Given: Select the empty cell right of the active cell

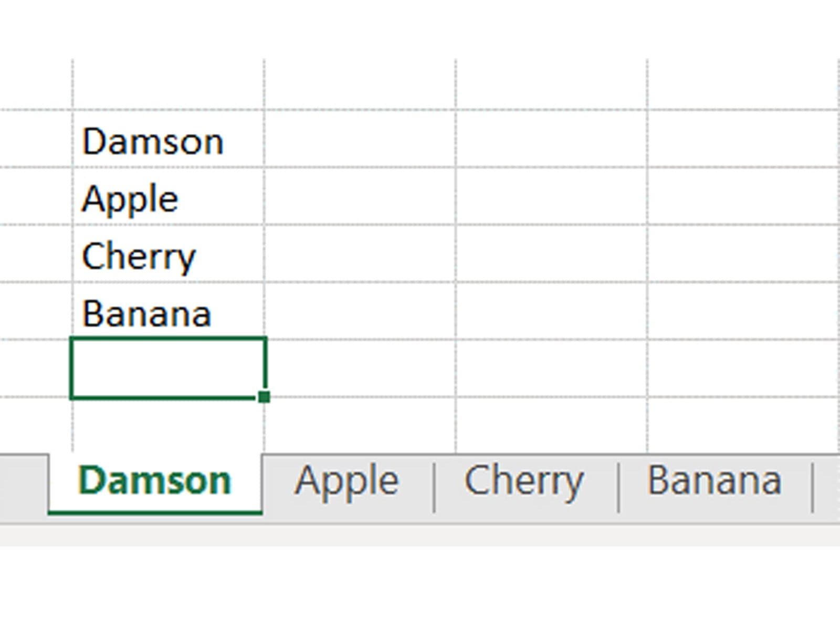Looking at the screenshot, I should coord(360,369).
